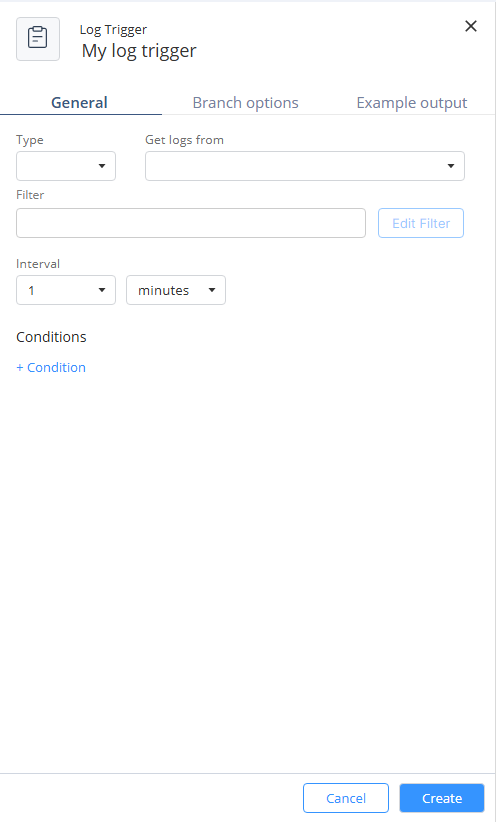This screenshot has height=822, width=496.
Task: Close the Log Trigger panel
Action: [x=471, y=26]
